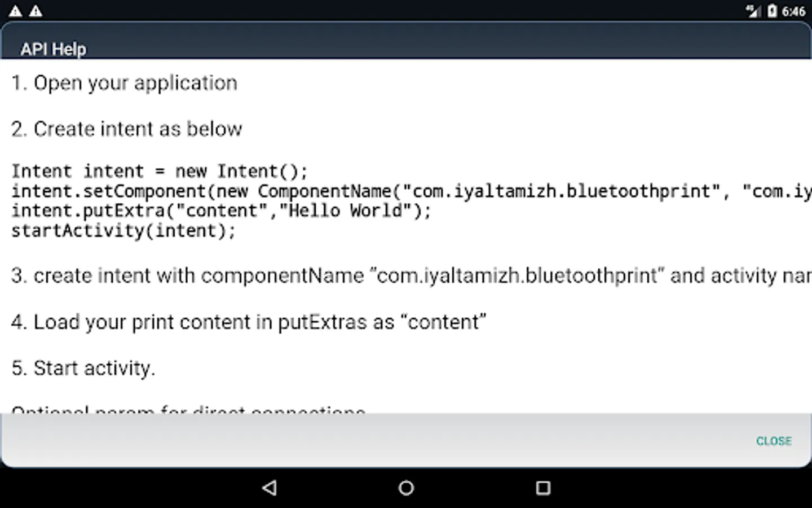
Task: Tap the recent apps square icon
Action: point(543,488)
